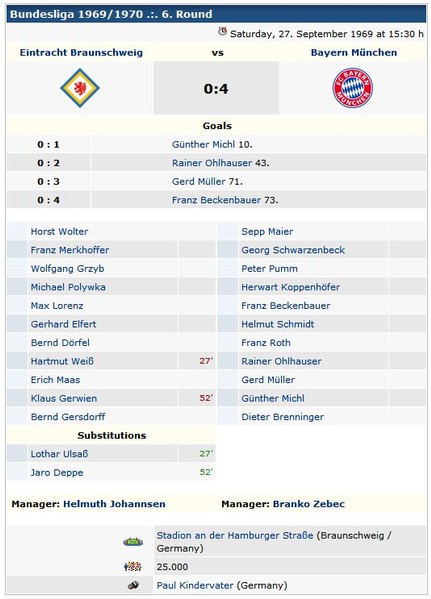Click the Eintracht Braunschweig club crest
The width and height of the screenshot is (431, 599).
[x=80, y=88]
